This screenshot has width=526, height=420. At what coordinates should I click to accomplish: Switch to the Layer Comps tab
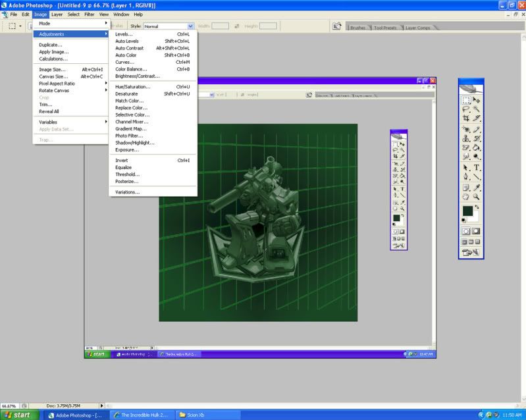(x=417, y=28)
